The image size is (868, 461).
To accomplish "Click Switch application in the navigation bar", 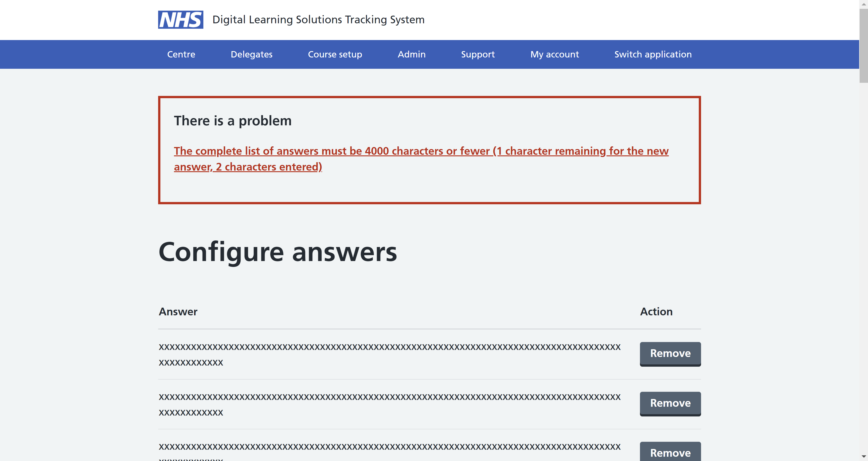I will coord(653,54).
